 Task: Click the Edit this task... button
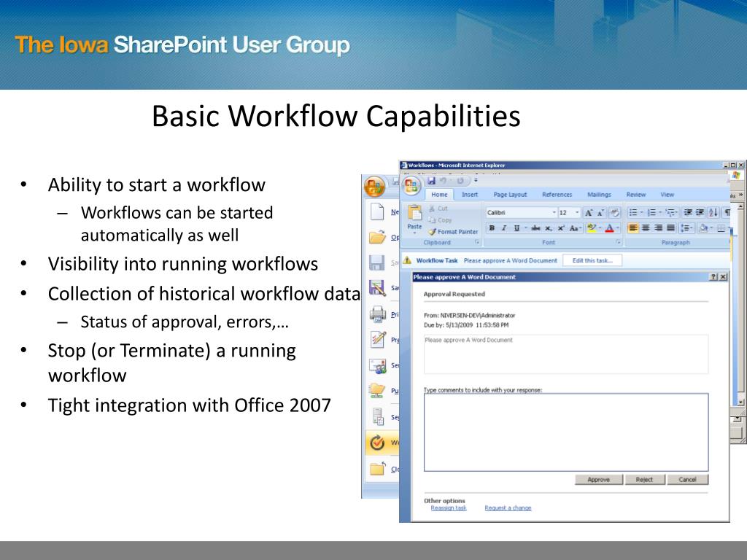pos(592,260)
